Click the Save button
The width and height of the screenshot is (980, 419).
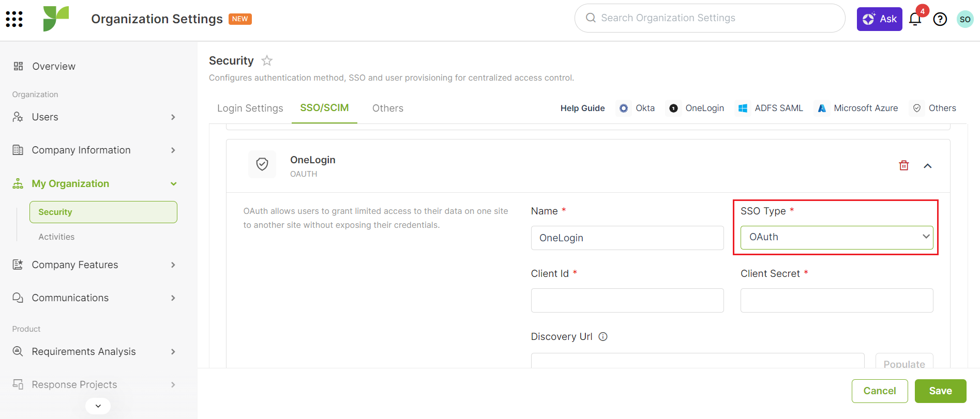point(940,391)
